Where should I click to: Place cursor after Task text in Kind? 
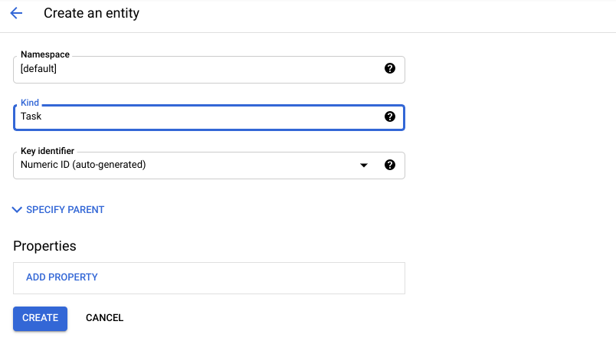(x=42, y=116)
